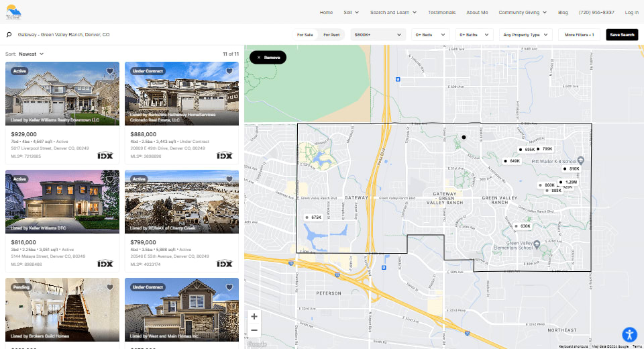This screenshot has width=644, height=349.
Task: Select the 695K map price marker
Action: click(527, 150)
